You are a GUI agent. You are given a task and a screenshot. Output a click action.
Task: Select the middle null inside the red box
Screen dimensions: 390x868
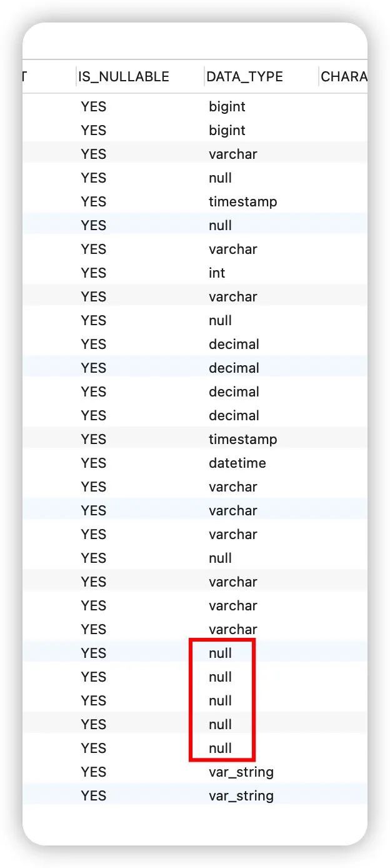[x=221, y=700]
